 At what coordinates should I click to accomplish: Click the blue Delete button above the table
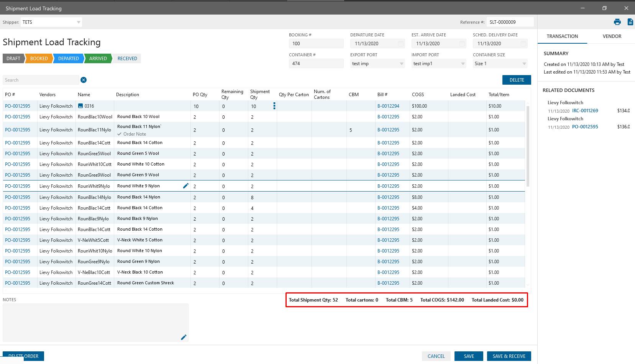pos(517,80)
